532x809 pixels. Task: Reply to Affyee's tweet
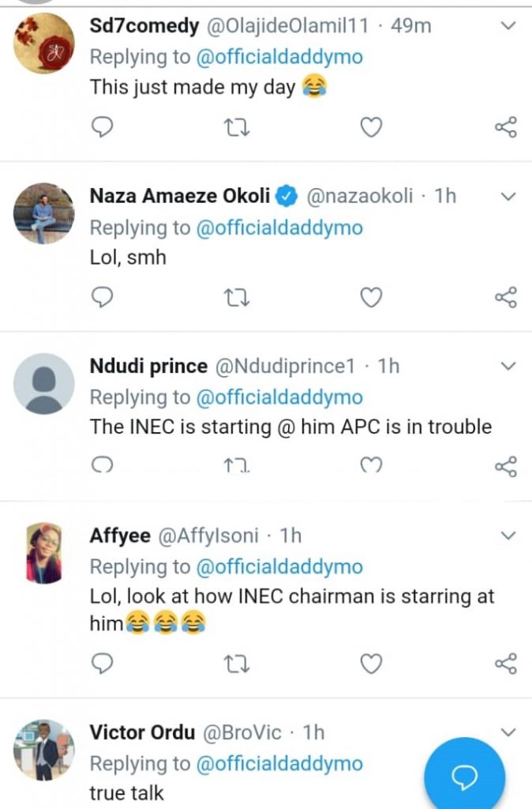[102, 664]
